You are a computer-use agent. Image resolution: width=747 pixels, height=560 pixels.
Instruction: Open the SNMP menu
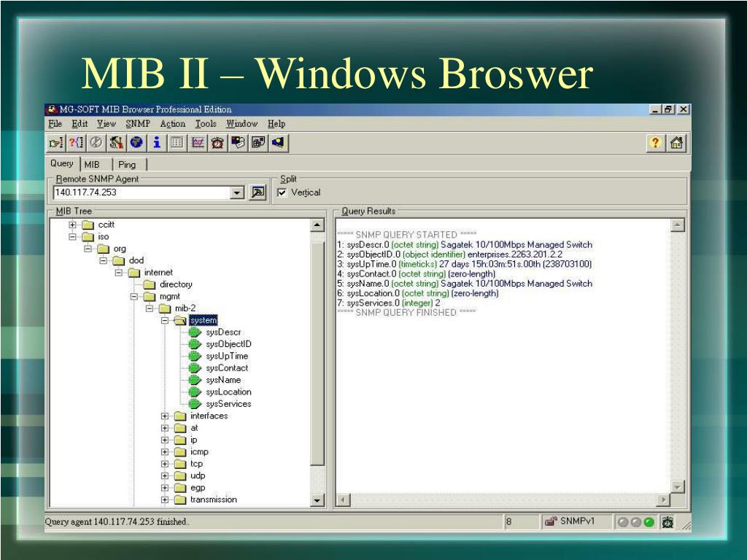(138, 124)
